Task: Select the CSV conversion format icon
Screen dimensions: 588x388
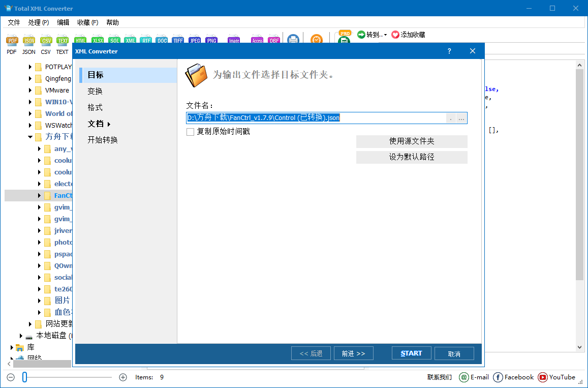Action: 45,40
